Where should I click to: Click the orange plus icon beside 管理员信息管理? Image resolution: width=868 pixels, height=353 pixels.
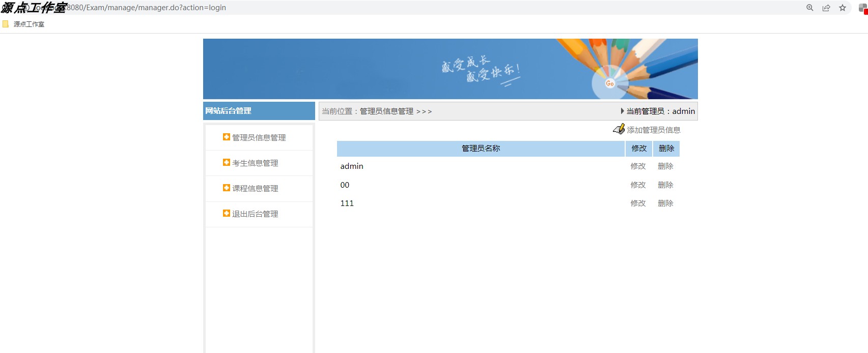pyautogui.click(x=227, y=137)
